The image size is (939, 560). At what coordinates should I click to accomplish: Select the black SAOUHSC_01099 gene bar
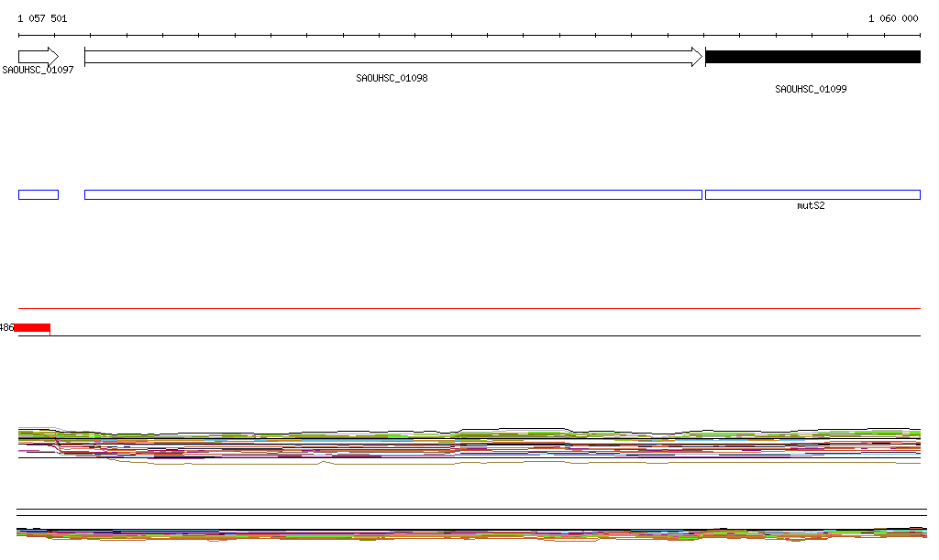coord(812,57)
